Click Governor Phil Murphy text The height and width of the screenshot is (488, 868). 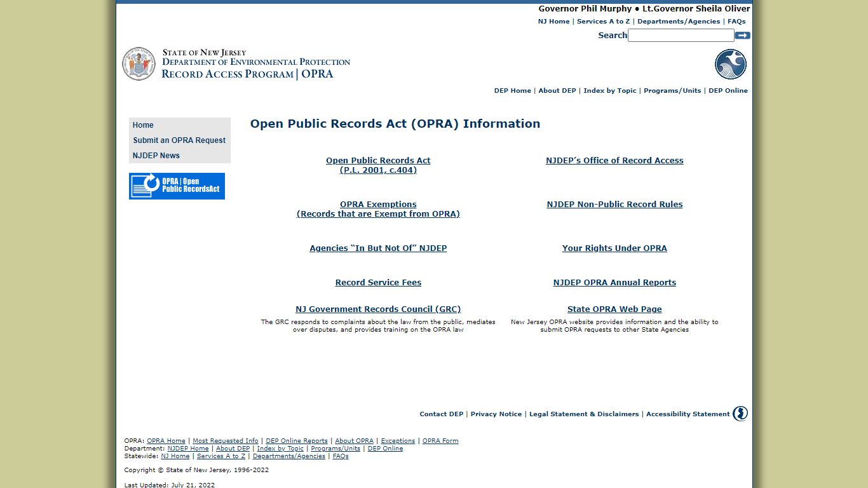coord(585,9)
